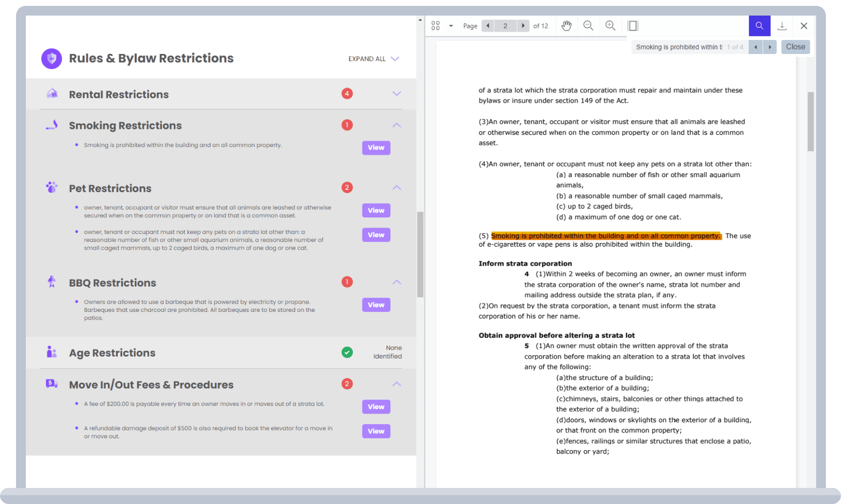Click Expand All for restriction sections
Image resolution: width=841 pixels, height=504 pixels.
point(373,59)
